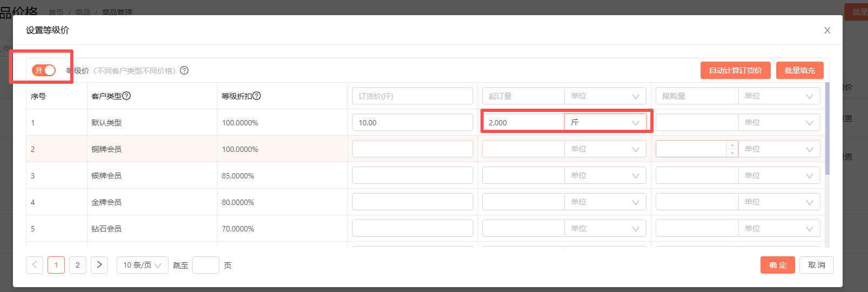Click 70.0000% discount for 钻石会员

(238, 229)
